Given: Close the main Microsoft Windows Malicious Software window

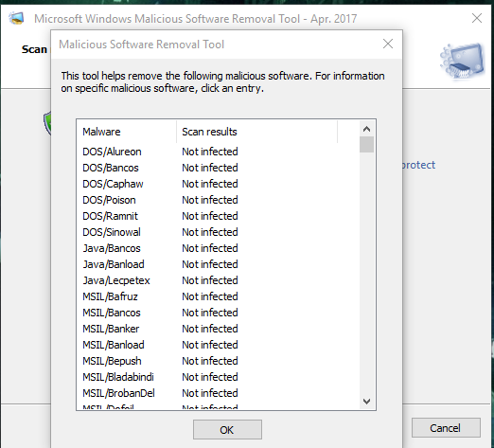Looking at the screenshot, I should [x=477, y=18].
